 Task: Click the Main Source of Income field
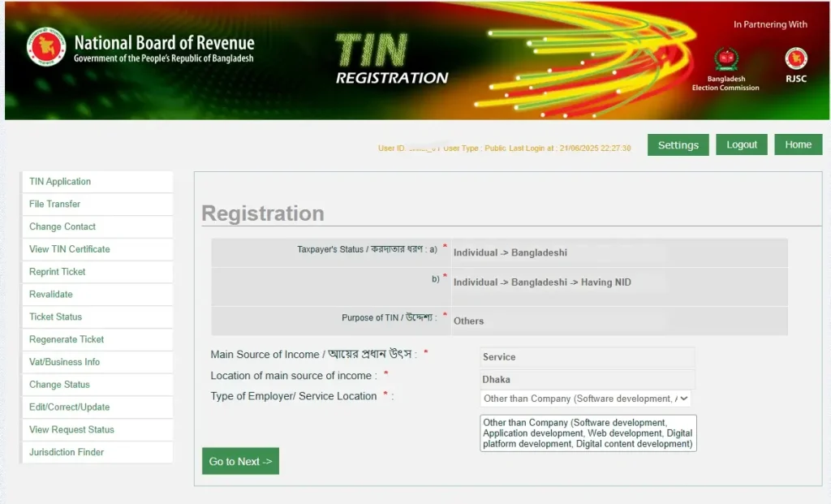click(587, 357)
